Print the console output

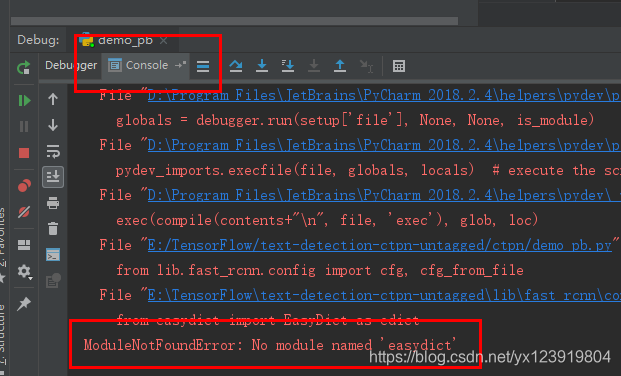(53, 203)
